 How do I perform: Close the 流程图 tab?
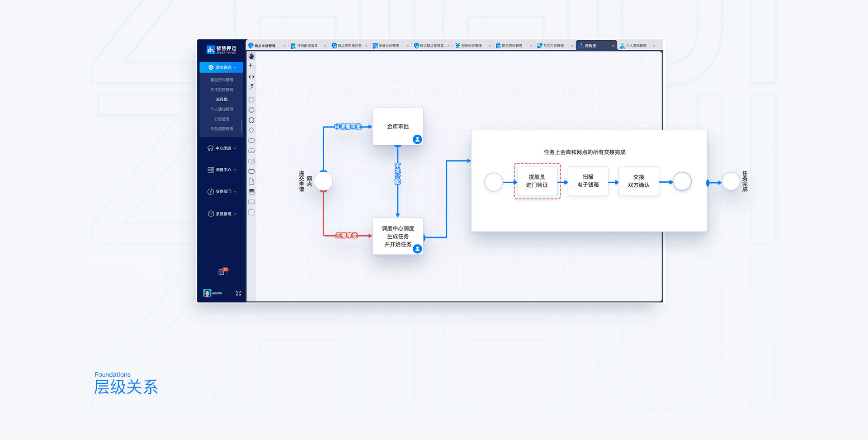click(613, 46)
